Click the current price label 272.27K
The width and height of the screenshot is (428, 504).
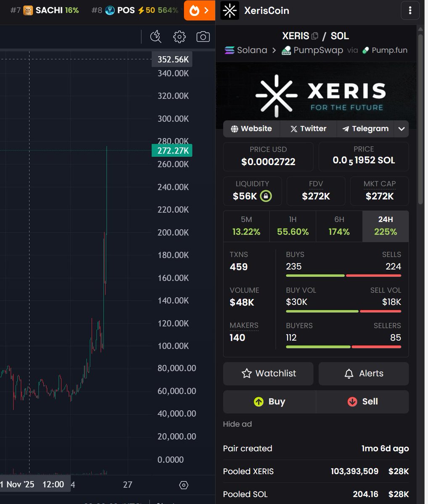pyautogui.click(x=172, y=151)
